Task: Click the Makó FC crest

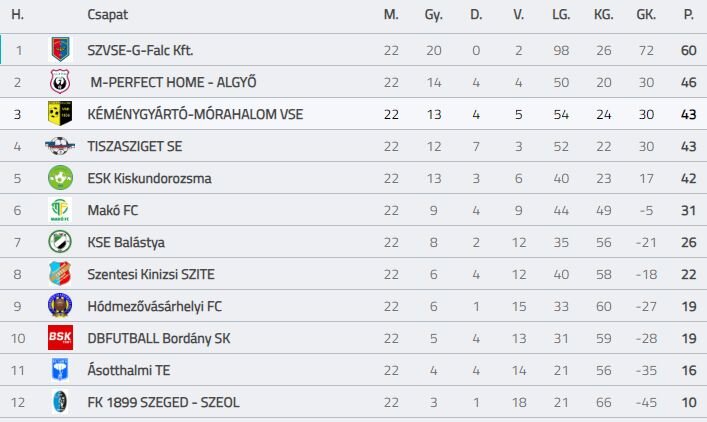Action: pos(60,210)
